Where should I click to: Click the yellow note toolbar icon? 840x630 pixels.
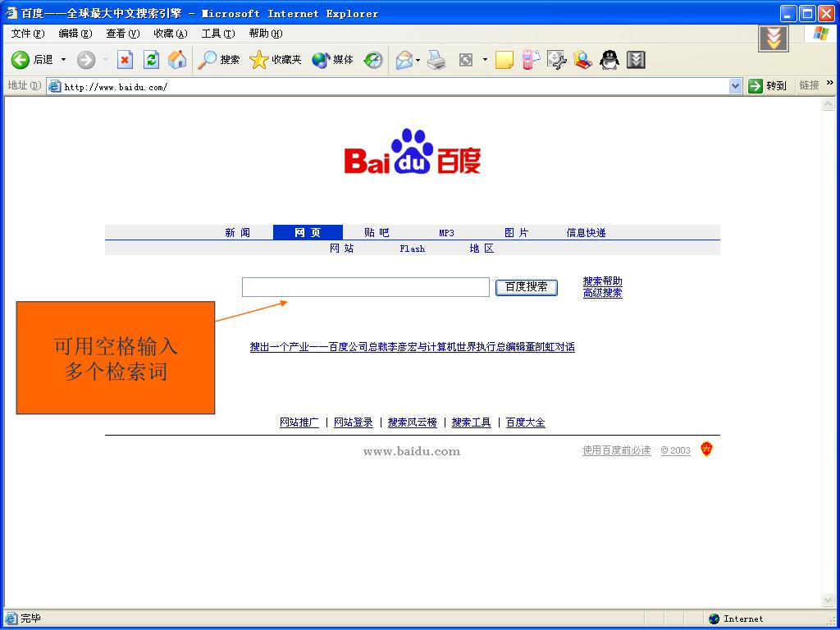[504, 60]
